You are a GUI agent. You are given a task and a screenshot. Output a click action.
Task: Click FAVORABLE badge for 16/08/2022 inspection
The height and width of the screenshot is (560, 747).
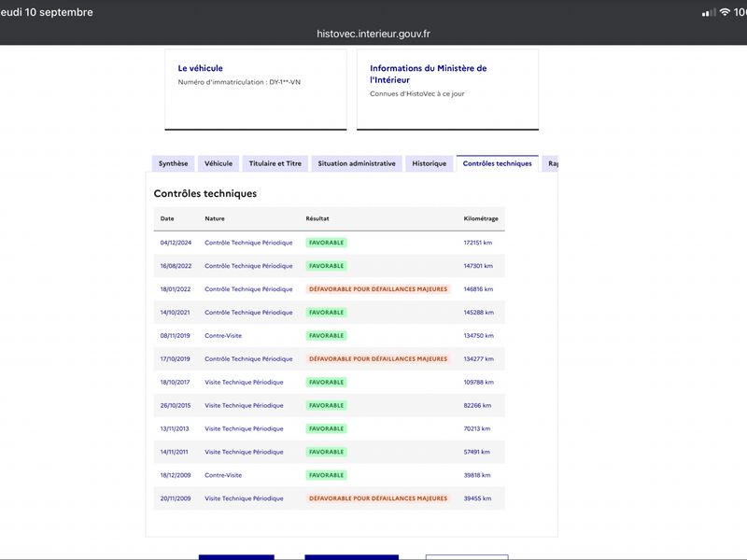(326, 266)
